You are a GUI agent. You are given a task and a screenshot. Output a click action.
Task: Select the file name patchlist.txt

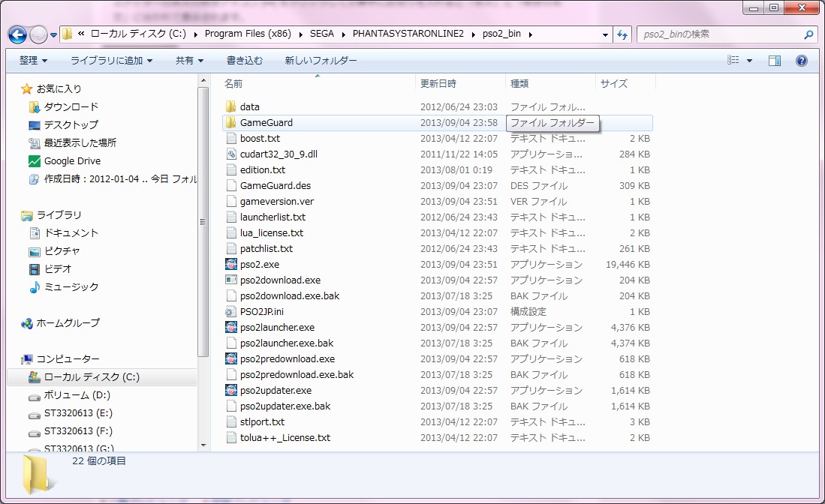(266, 248)
